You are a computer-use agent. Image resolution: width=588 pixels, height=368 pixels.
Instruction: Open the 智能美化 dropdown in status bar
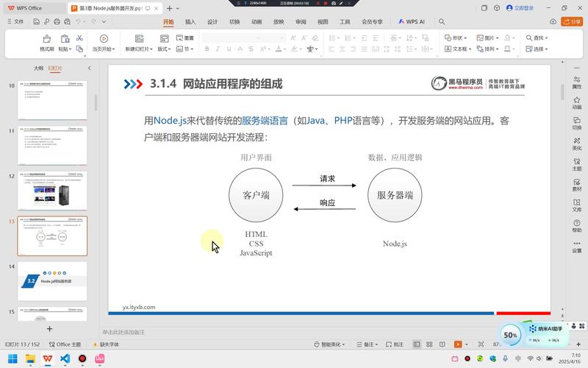pos(329,344)
